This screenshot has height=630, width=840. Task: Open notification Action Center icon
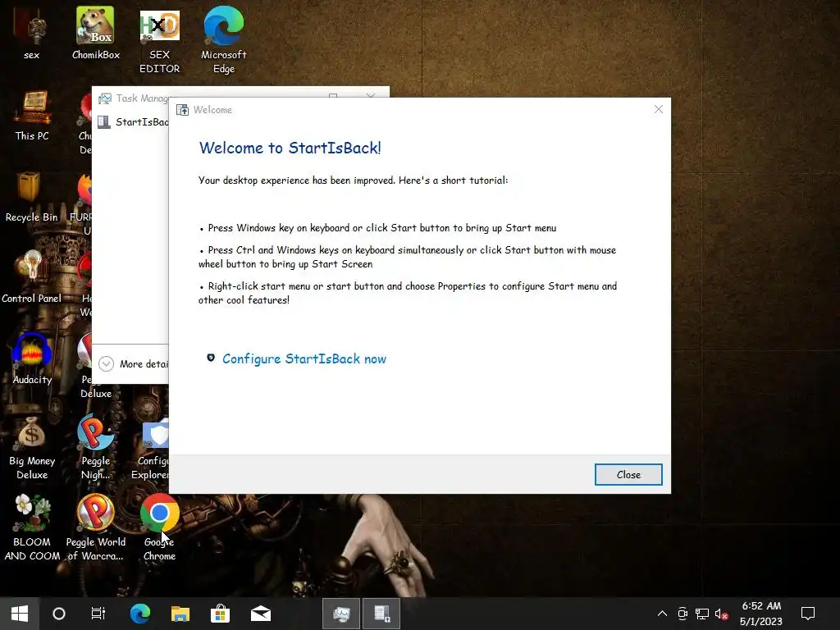(808, 614)
